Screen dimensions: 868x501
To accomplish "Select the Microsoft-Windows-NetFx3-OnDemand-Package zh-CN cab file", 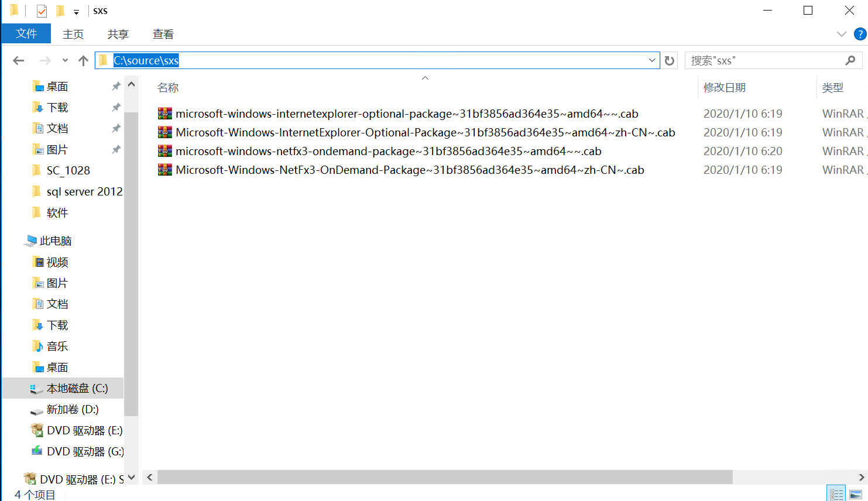I will pyautogui.click(x=410, y=170).
